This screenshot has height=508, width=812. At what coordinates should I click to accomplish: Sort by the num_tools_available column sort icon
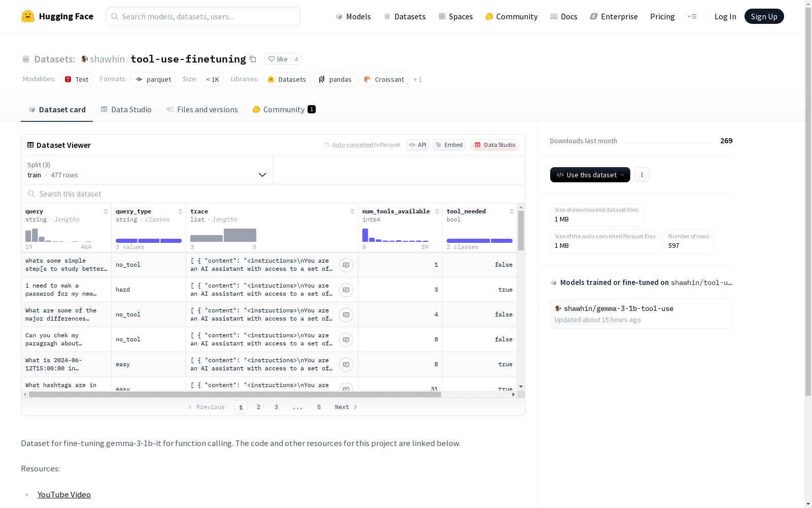(x=437, y=211)
